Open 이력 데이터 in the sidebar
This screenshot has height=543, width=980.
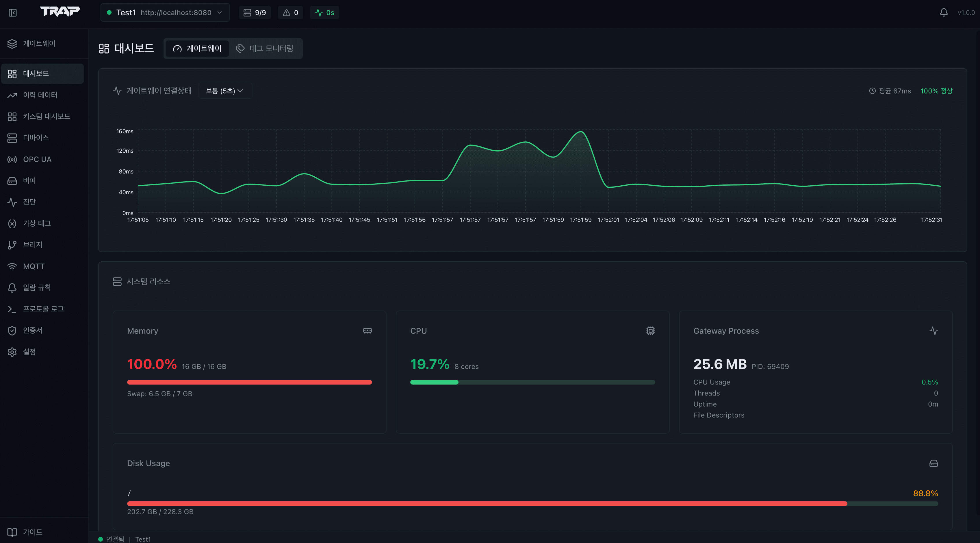click(42, 95)
